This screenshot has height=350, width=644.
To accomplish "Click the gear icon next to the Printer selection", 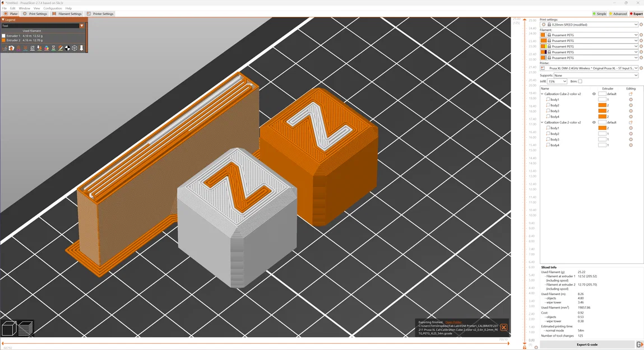I will (641, 68).
